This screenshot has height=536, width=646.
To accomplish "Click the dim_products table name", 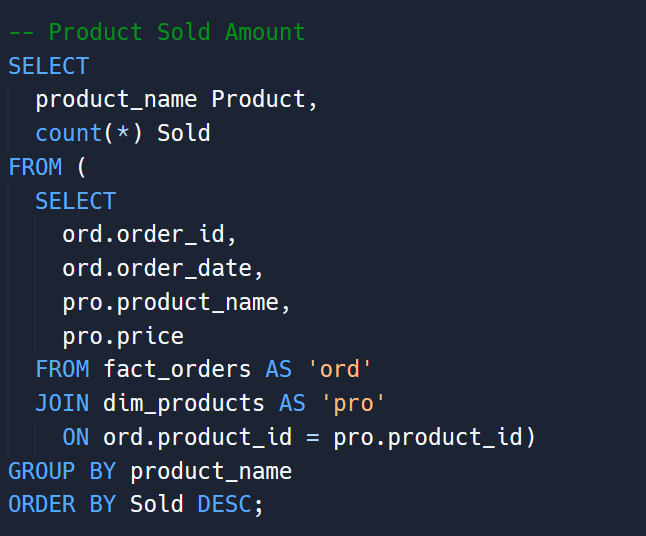I will click(184, 403).
